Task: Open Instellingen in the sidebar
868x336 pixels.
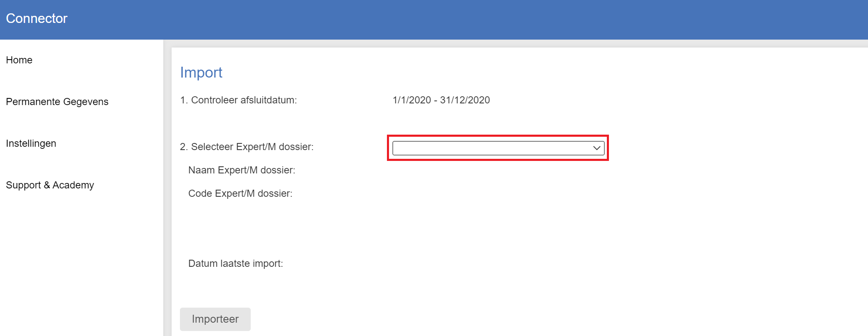Action: (31, 143)
